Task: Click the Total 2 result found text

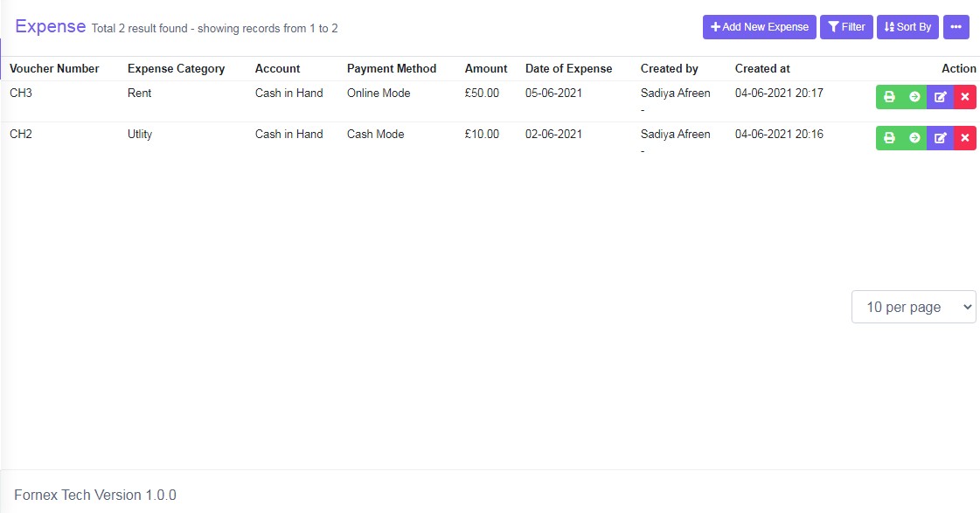Action: click(214, 28)
